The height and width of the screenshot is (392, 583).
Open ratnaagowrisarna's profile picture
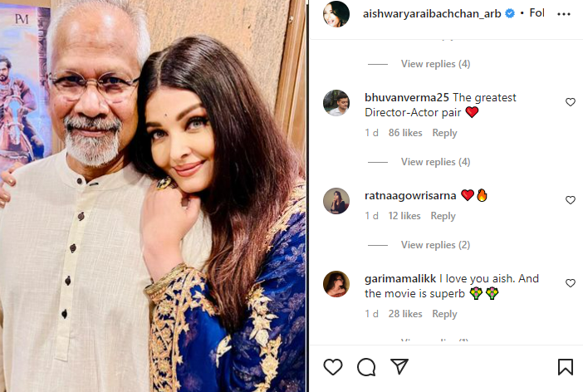[x=336, y=201]
